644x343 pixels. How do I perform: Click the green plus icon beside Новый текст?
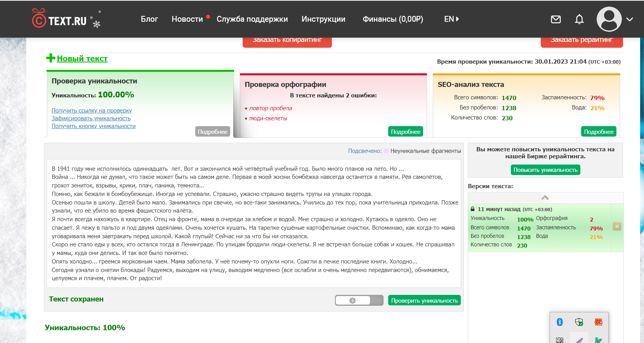50,58
